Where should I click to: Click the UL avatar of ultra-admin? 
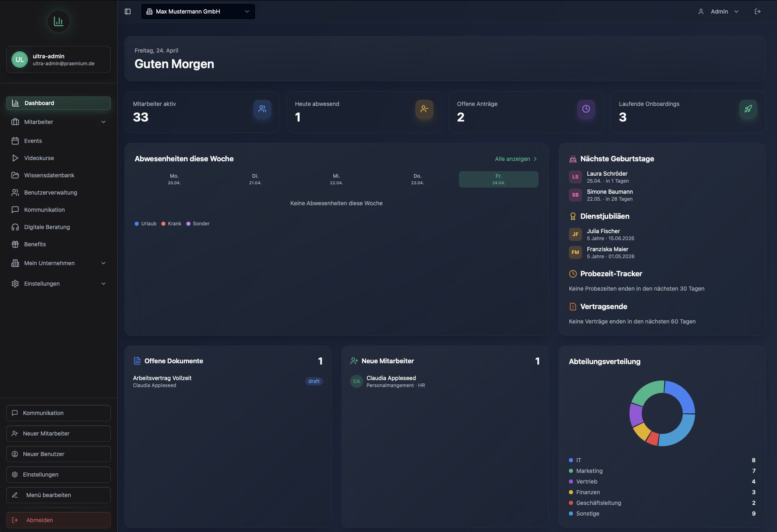tap(20, 60)
